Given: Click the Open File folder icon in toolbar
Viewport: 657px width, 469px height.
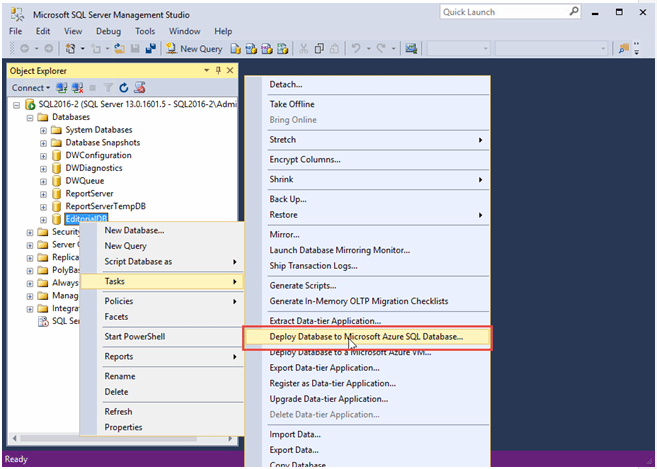Looking at the screenshot, I should pyautogui.click(x=119, y=49).
